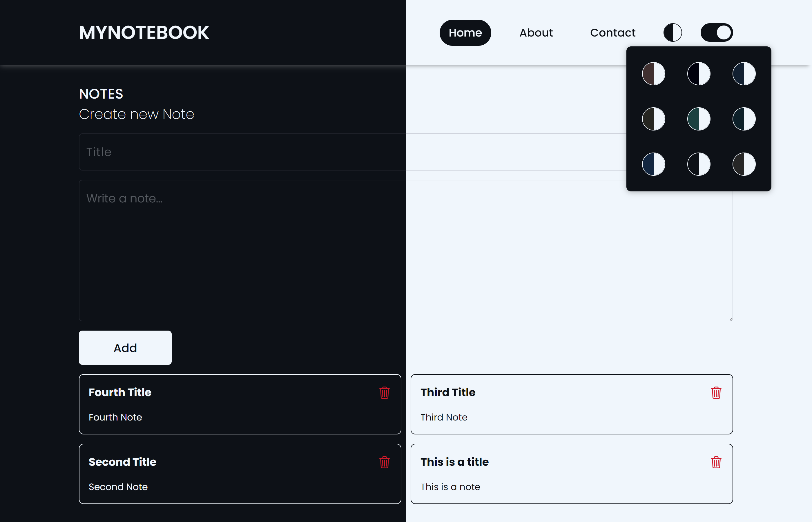The image size is (812, 522).
Task: Choose the dark gray bottom-right swatch
Action: coord(744,164)
